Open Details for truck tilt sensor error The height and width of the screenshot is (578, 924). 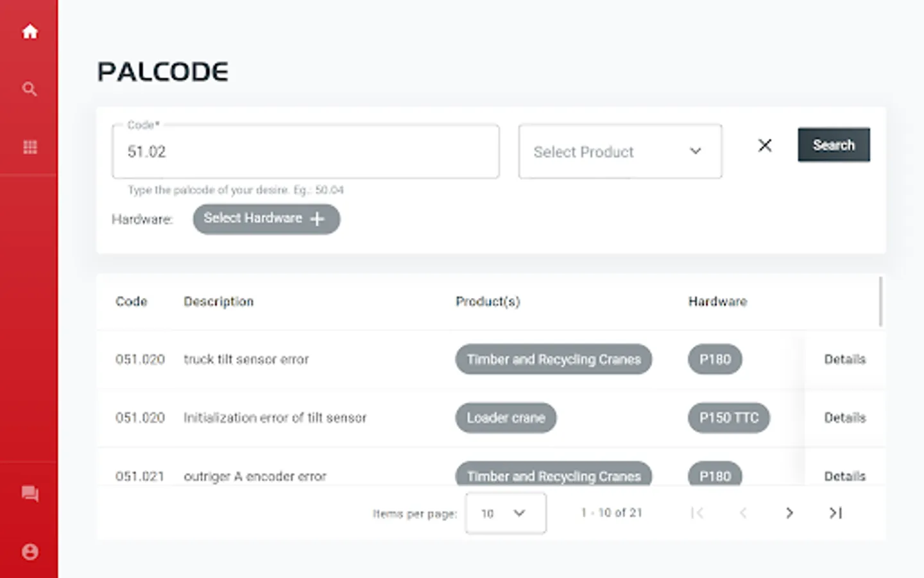tap(844, 359)
